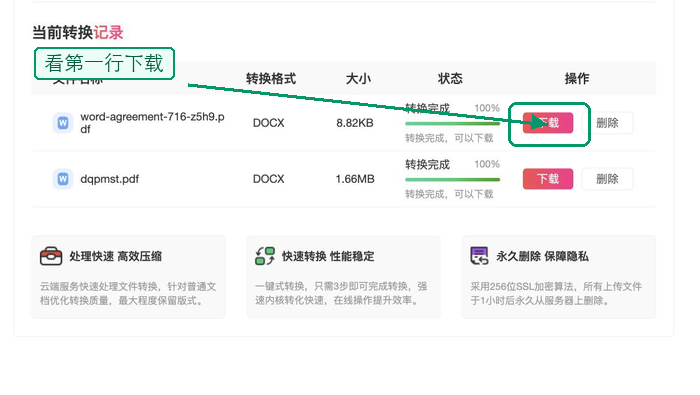Screen dimensions: 700x395
Task: Click 转换完成，可以下载 under dqpmst.pdf status
Action: coord(449,194)
